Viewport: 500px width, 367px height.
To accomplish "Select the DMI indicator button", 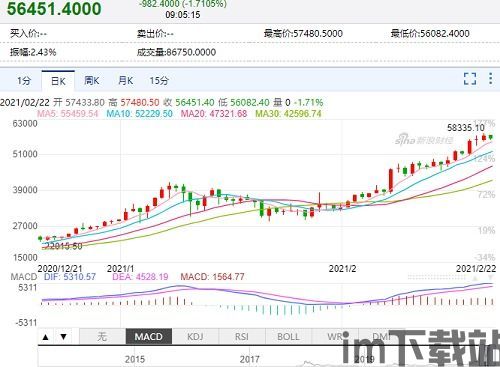I will tap(381, 336).
